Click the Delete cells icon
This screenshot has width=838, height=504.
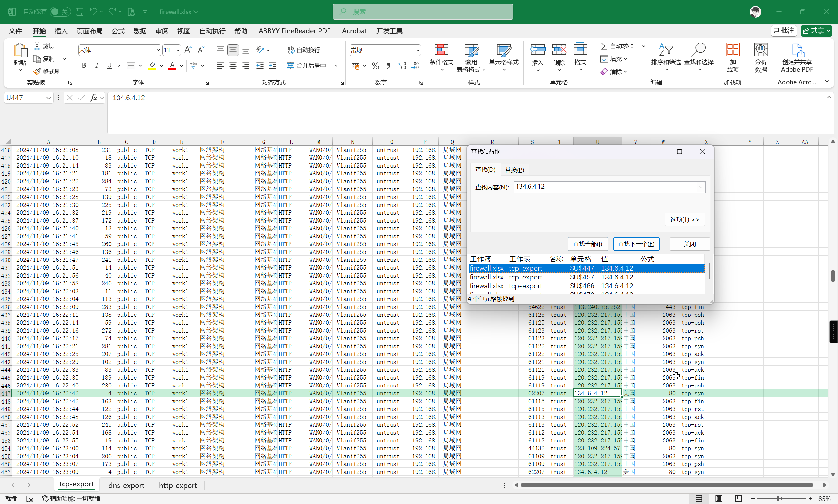pos(559,50)
